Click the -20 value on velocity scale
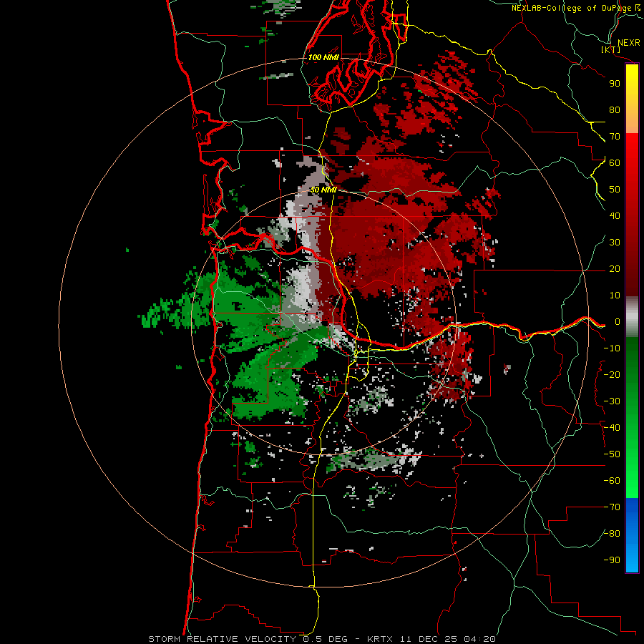Image resolution: width=644 pixels, height=644 pixels. pyautogui.click(x=612, y=374)
